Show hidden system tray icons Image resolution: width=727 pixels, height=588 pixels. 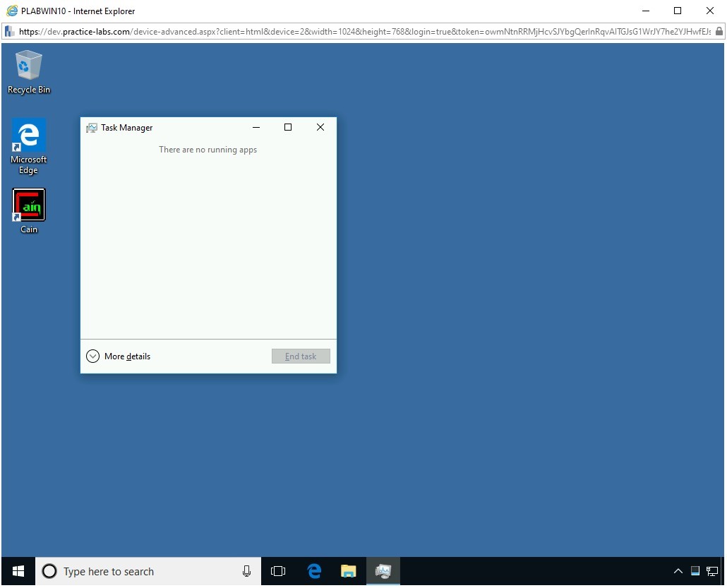coord(678,571)
